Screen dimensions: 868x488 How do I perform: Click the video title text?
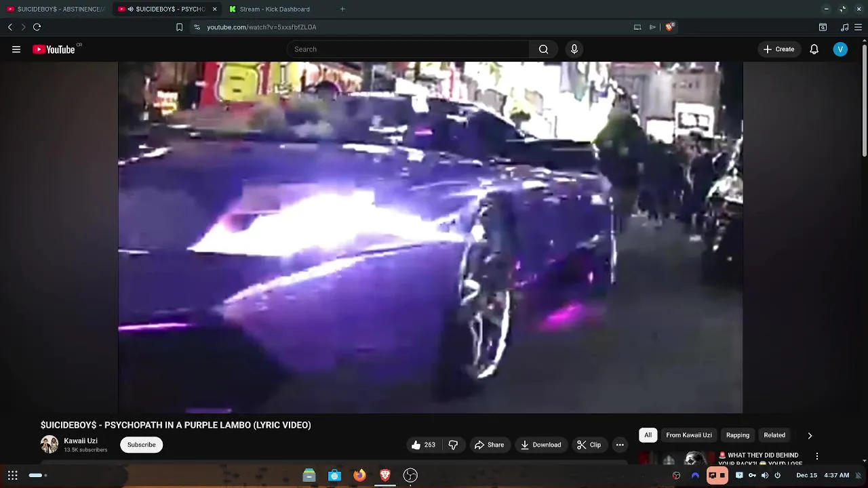[176, 425]
